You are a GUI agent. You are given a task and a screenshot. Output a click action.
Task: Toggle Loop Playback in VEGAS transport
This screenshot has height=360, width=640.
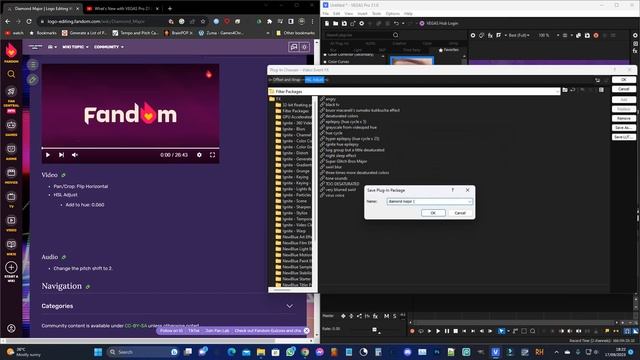click(421, 331)
